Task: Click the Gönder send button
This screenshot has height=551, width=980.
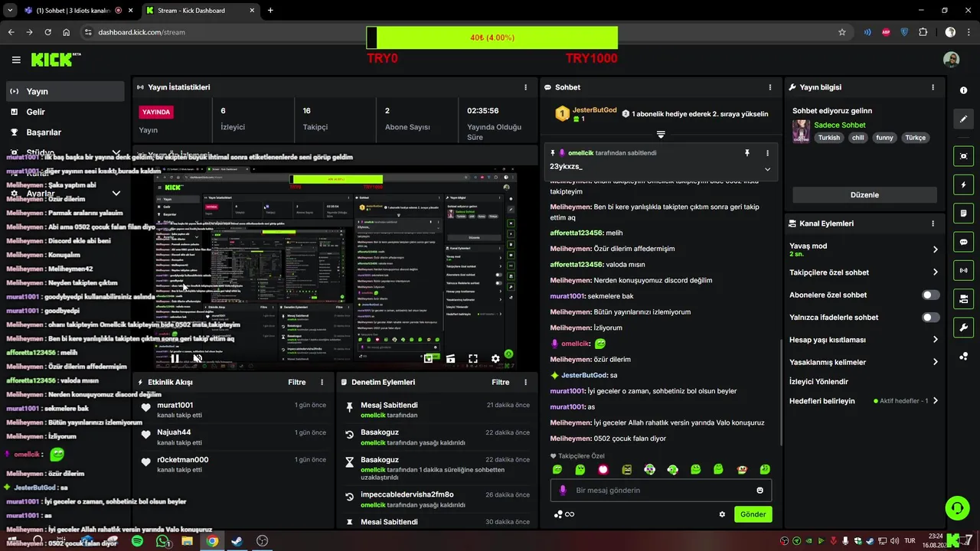Action: [x=753, y=514]
